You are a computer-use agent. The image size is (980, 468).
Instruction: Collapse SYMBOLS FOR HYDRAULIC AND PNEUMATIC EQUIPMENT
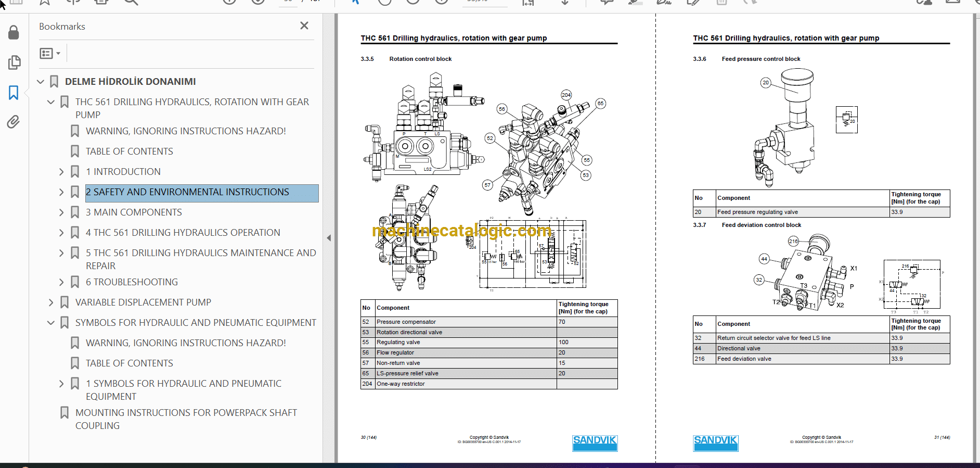(x=51, y=323)
